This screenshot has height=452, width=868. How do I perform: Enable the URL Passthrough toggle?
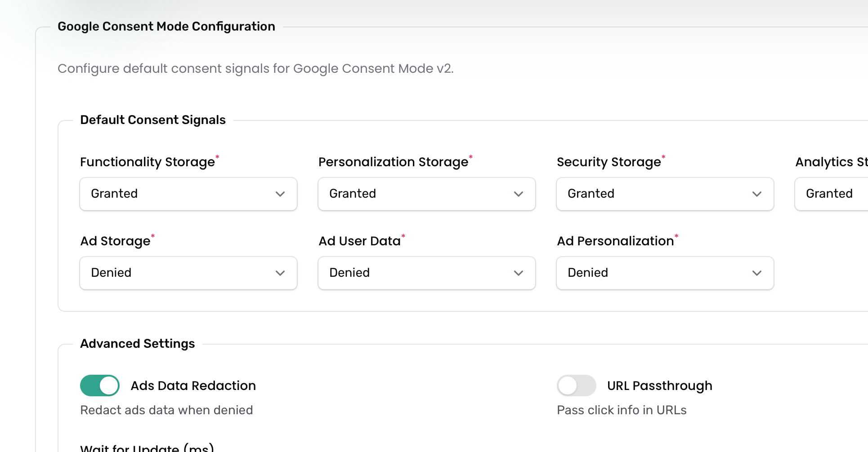tap(577, 386)
